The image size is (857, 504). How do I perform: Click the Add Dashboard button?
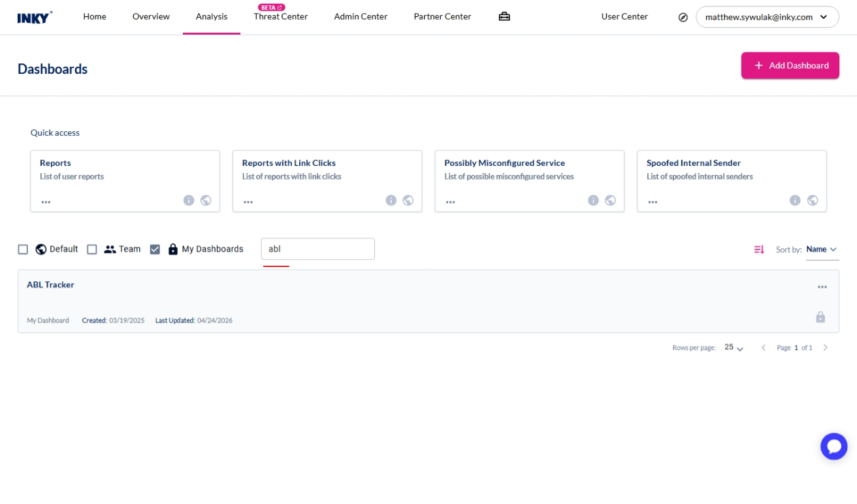tap(790, 65)
